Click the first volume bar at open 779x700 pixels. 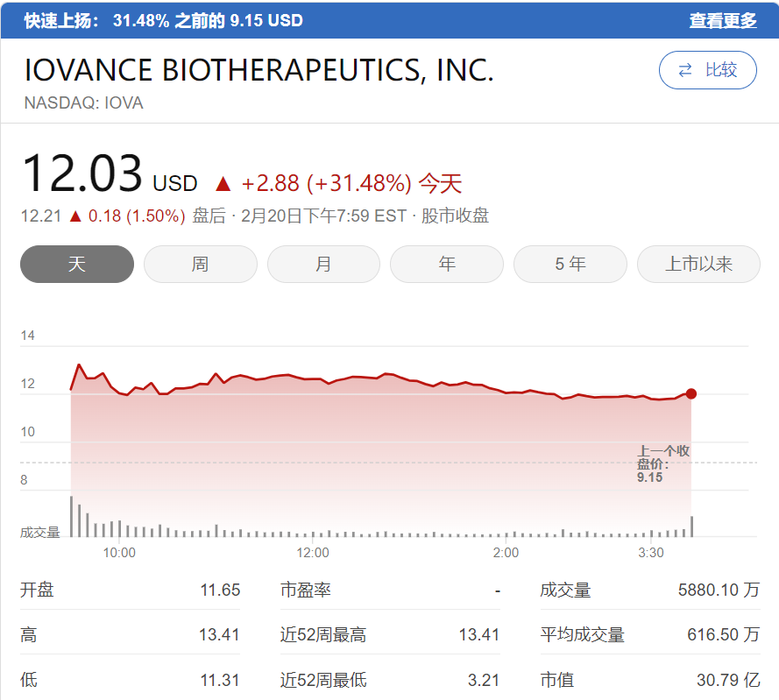[72, 516]
